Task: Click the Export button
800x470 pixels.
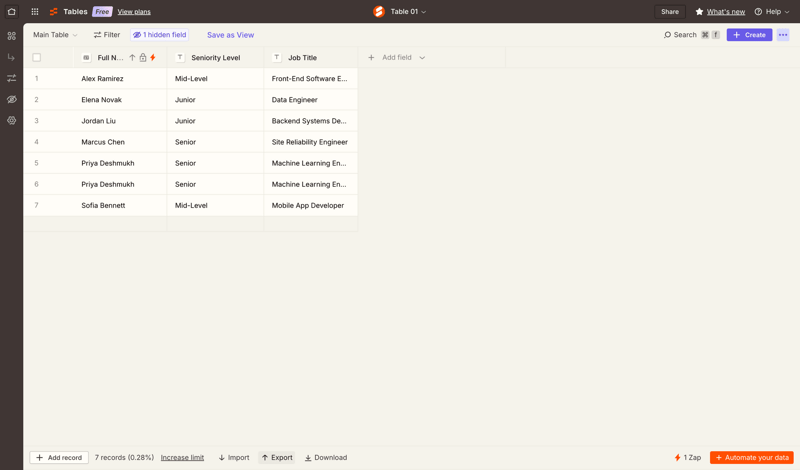Action: [277, 458]
